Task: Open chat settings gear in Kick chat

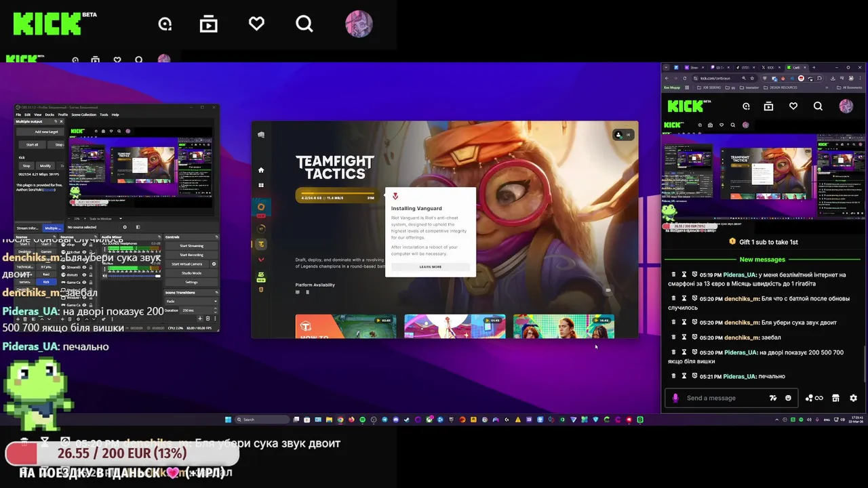Action: pyautogui.click(x=853, y=398)
